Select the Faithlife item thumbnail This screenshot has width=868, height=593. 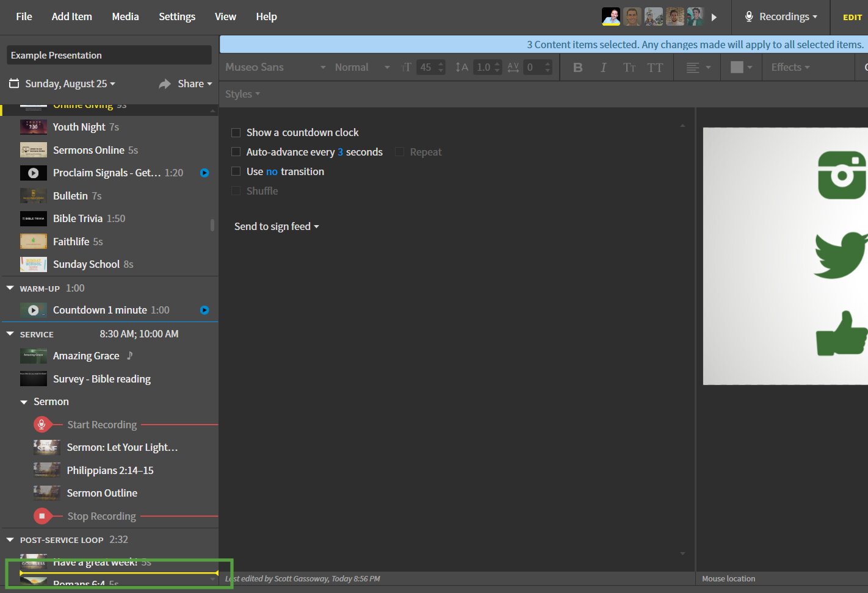pyautogui.click(x=34, y=242)
